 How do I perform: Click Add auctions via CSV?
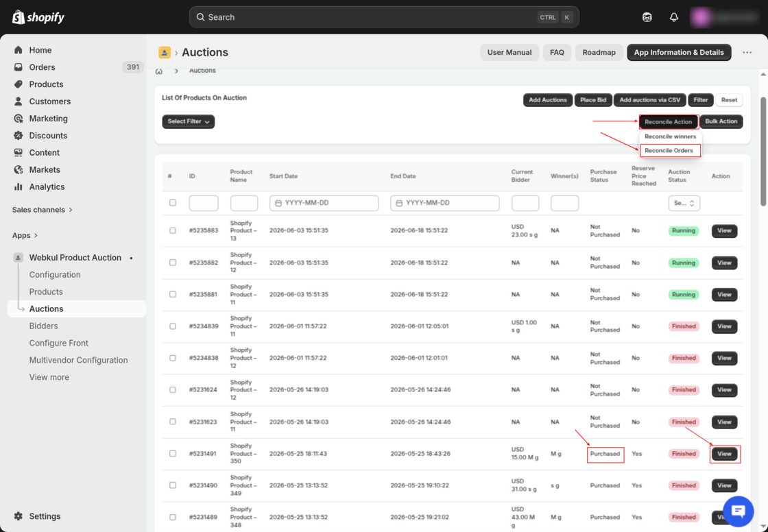650,100
